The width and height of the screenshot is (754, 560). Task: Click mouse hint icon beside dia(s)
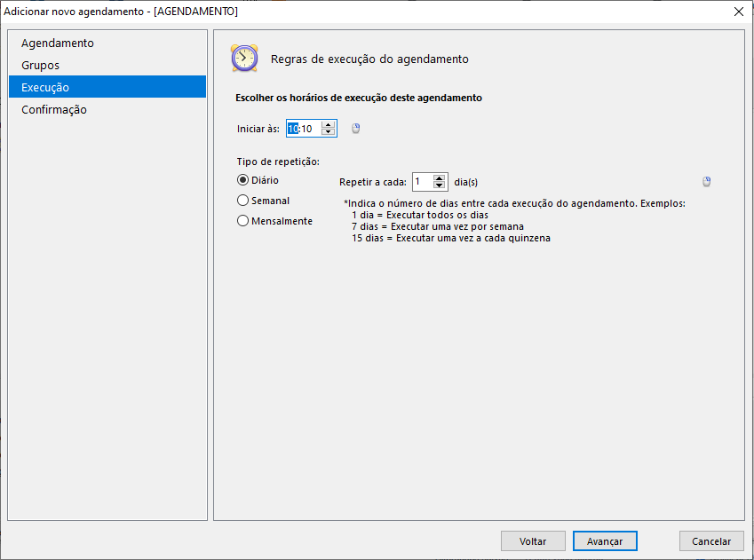[x=706, y=181]
